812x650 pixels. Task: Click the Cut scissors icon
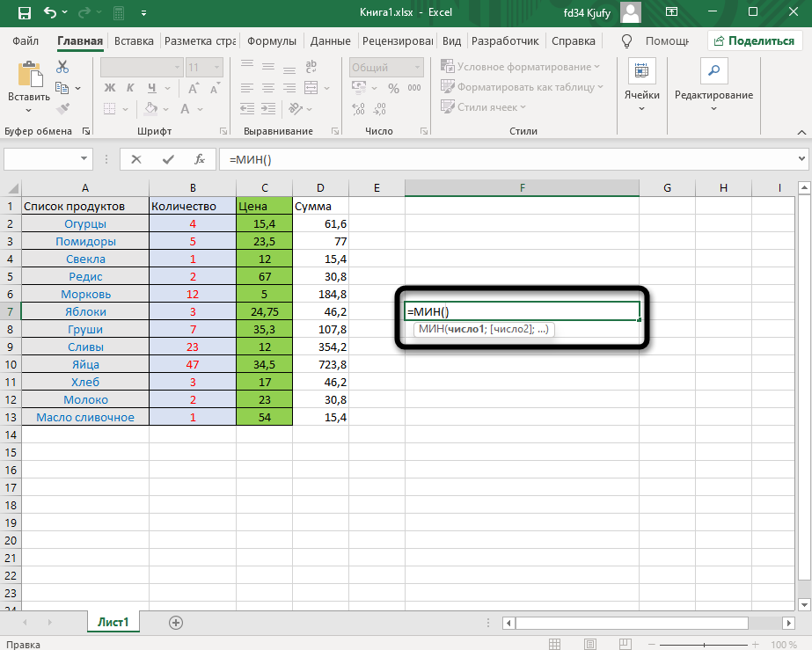point(62,68)
